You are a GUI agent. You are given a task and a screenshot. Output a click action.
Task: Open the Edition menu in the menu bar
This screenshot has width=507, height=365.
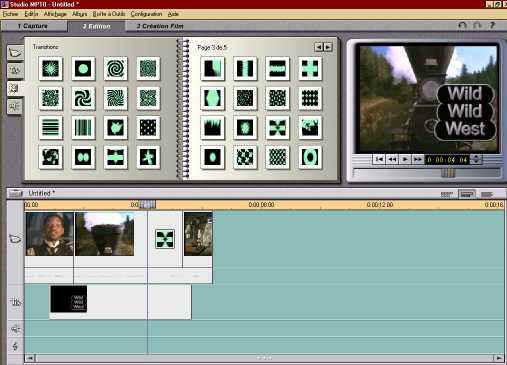(x=31, y=14)
